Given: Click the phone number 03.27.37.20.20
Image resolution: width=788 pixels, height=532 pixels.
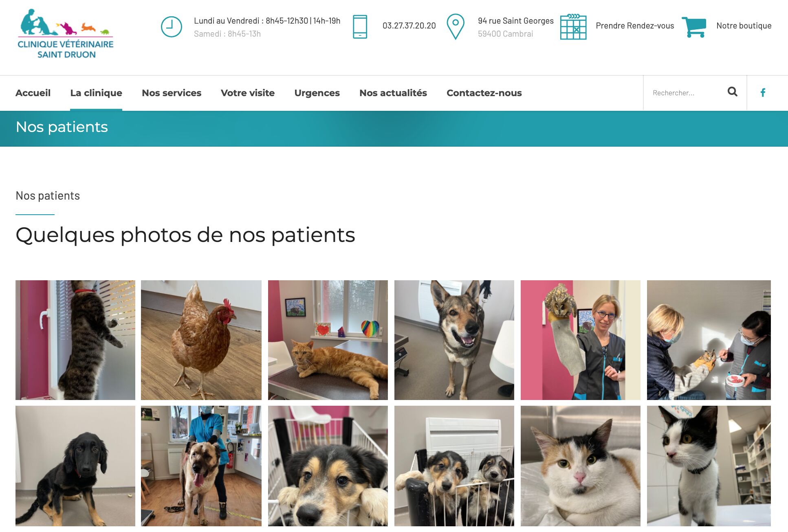Looking at the screenshot, I should [409, 26].
